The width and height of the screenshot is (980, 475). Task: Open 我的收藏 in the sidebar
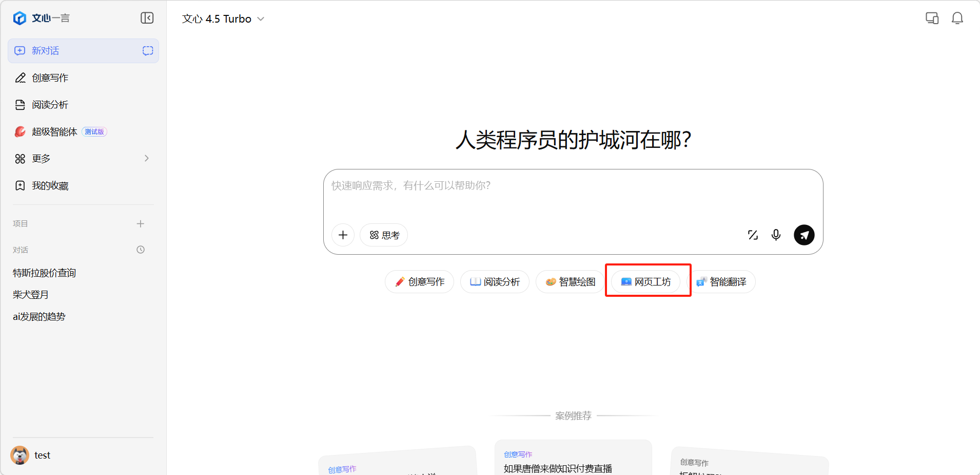pos(50,186)
